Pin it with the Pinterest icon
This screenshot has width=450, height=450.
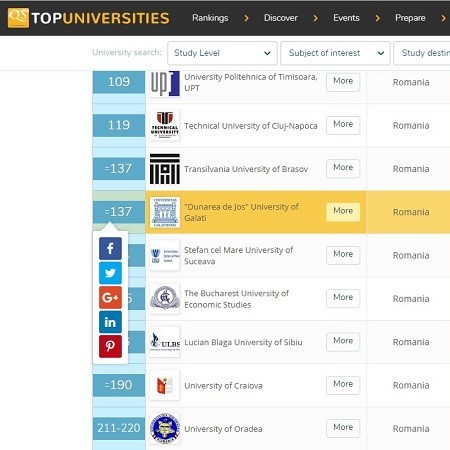click(110, 346)
